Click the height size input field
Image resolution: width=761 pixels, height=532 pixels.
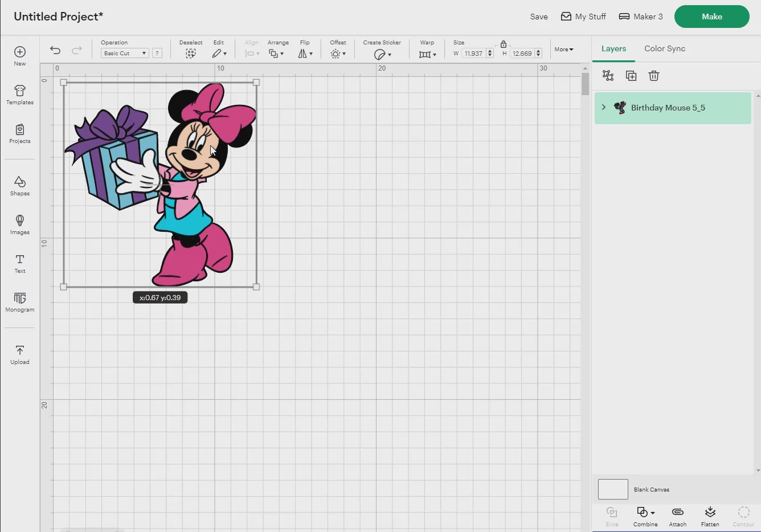pyautogui.click(x=522, y=53)
